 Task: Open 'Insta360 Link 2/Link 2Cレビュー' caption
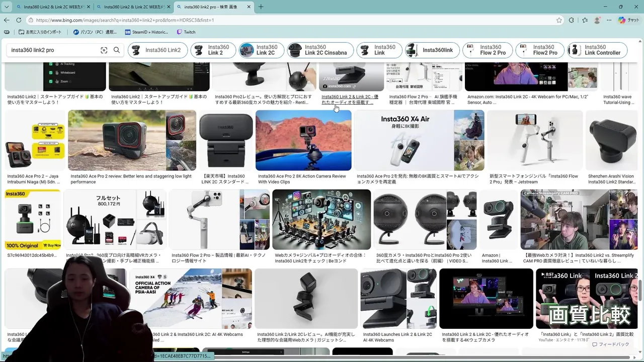(x=306, y=337)
